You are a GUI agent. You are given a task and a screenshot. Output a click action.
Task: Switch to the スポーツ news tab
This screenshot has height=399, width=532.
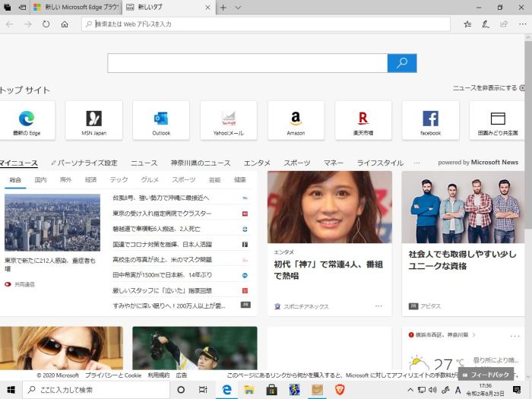click(296, 163)
